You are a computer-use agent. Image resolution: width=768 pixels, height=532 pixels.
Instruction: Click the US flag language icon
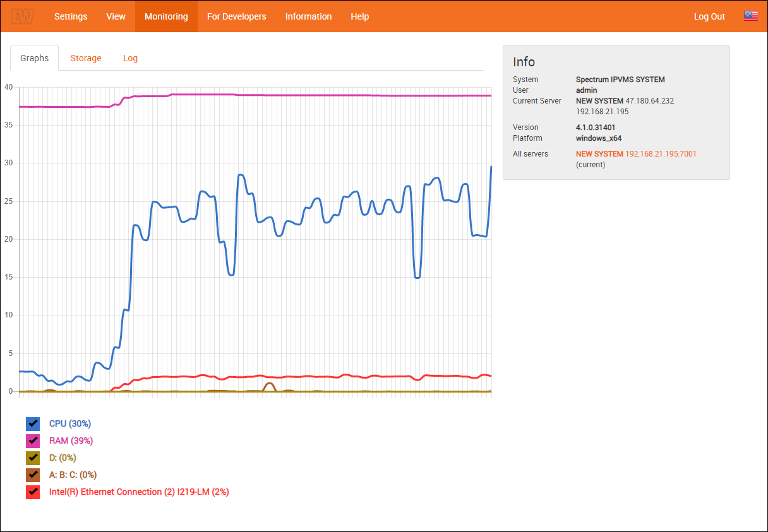[x=750, y=16]
